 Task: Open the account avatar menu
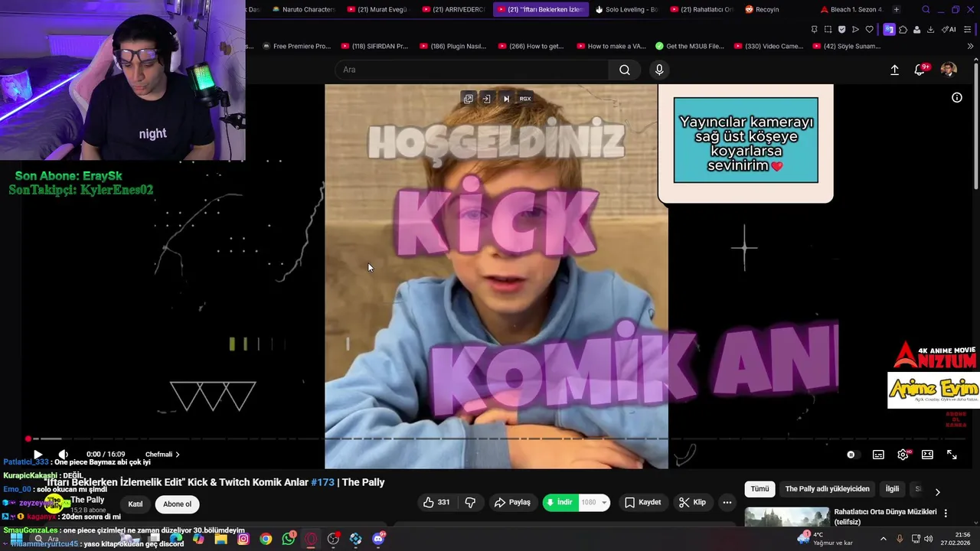pyautogui.click(x=949, y=70)
